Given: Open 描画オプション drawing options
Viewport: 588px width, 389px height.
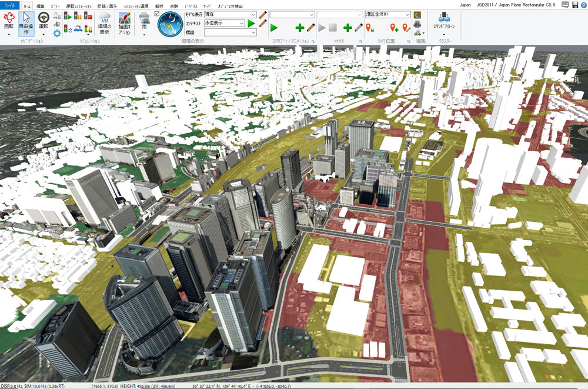Looking at the screenshot, I should (x=125, y=24).
